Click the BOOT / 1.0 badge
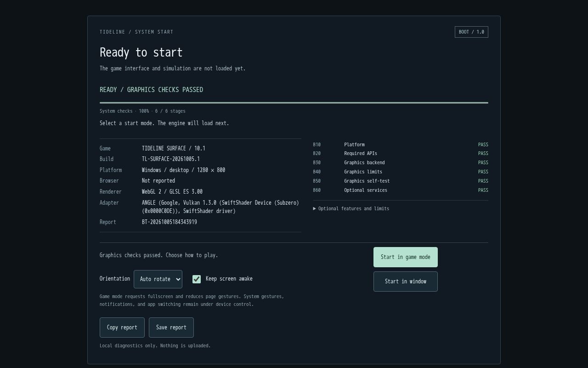Viewport: 588px width, 368px height. point(471,32)
